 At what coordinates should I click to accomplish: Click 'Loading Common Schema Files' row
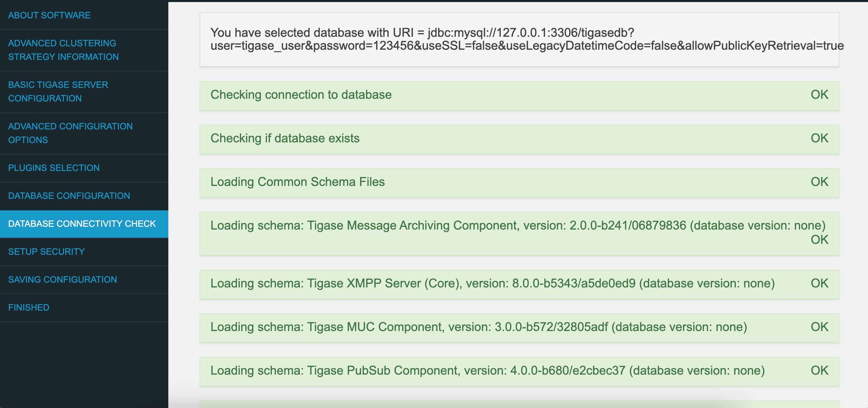[519, 183]
